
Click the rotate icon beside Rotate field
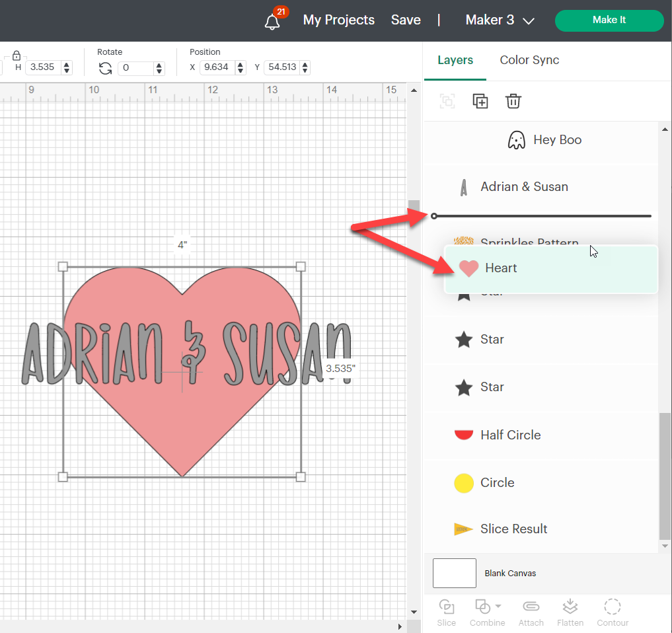coord(105,68)
